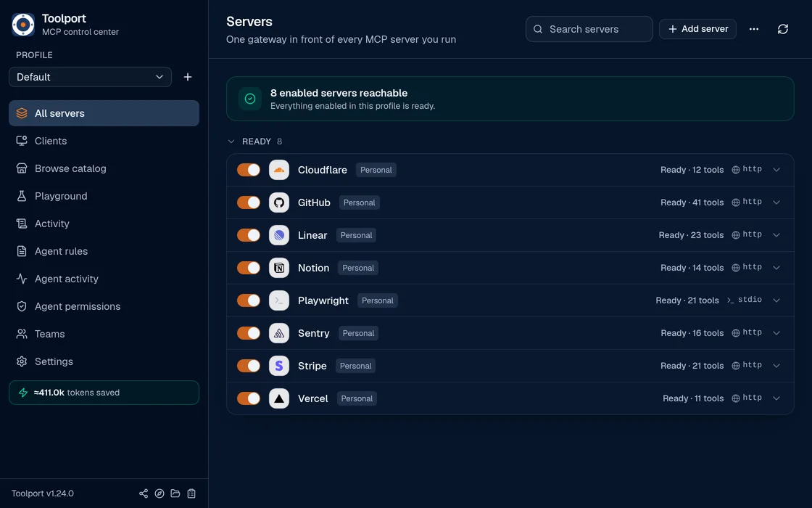Go to Browse catalog

coord(104,168)
